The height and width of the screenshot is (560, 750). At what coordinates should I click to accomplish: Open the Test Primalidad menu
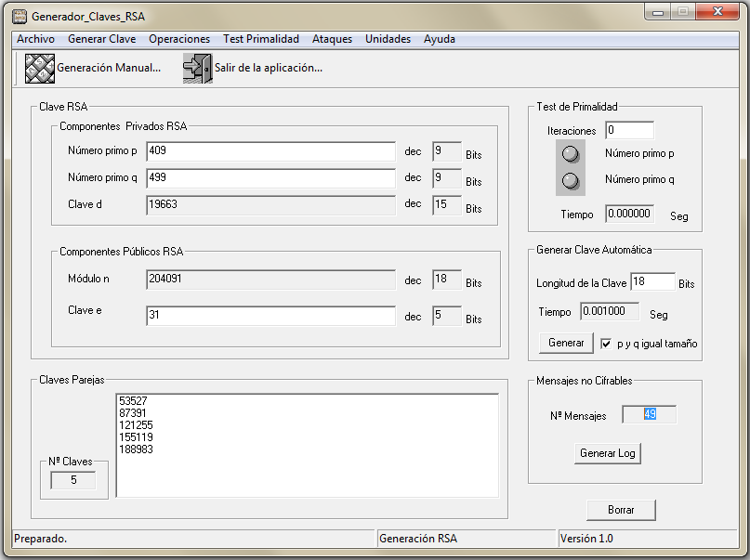coord(260,39)
